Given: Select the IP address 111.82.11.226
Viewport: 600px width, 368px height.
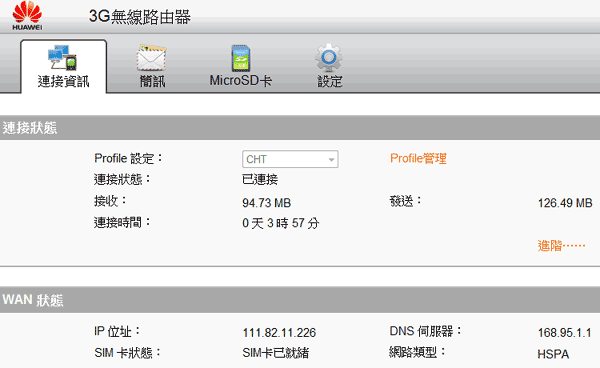Looking at the screenshot, I should [x=279, y=333].
